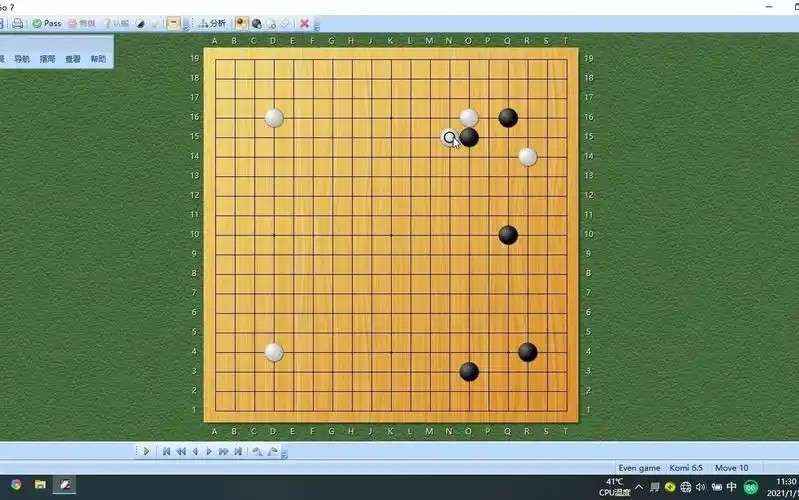Screen dimensions: 799x500
Task: Click the resign toolbar button
Action: coord(117,23)
